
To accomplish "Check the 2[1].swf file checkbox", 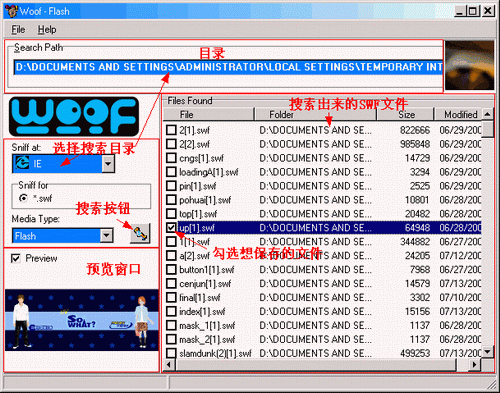I will (x=171, y=130).
